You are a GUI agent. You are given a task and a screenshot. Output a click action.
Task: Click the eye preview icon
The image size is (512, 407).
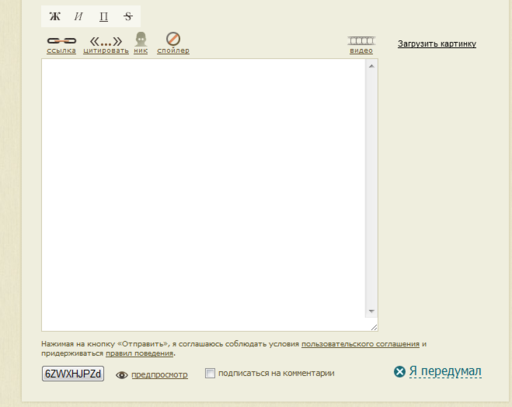(122, 375)
